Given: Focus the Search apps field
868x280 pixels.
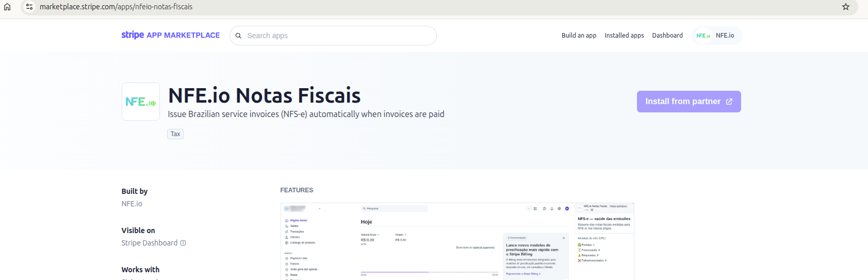Looking at the screenshot, I should pos(333,36).
